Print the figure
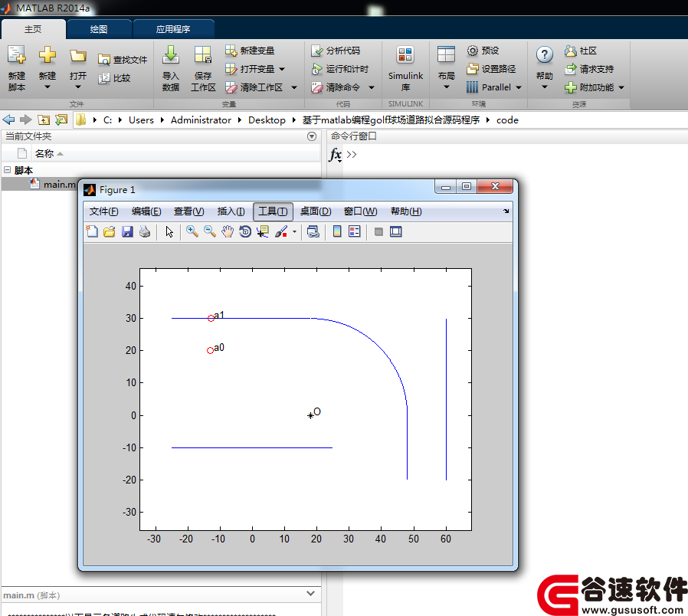Image resolution: width=688 pixels, height=616 pixels. point(145,231)
